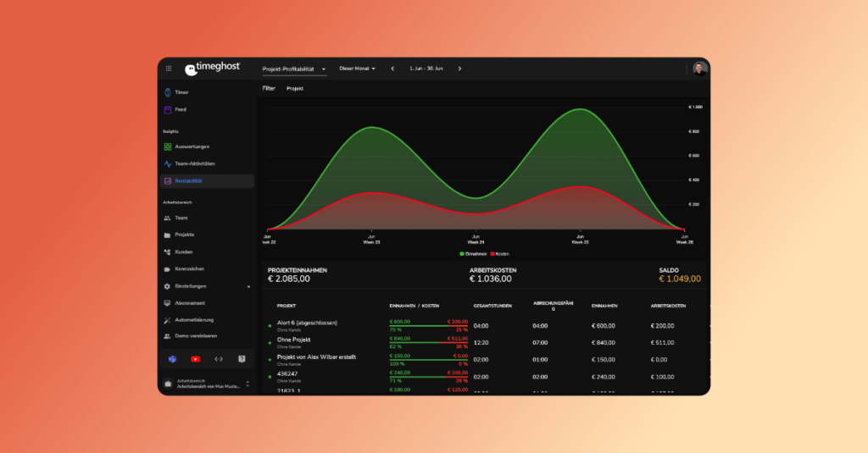Open the app launcher grid icon
Viewport: 868px width, 453px height.
pyautogui.click(x=168, y=69)
